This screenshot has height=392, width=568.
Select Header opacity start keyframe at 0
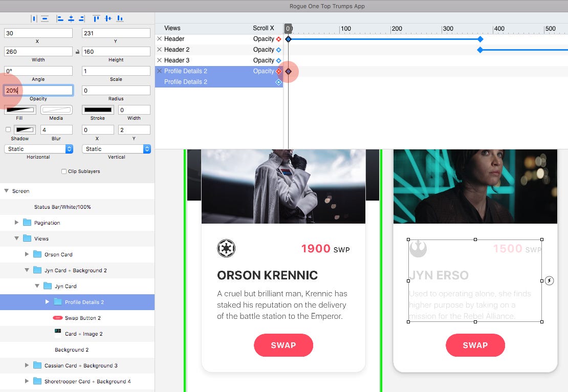[x=288, y=39]
